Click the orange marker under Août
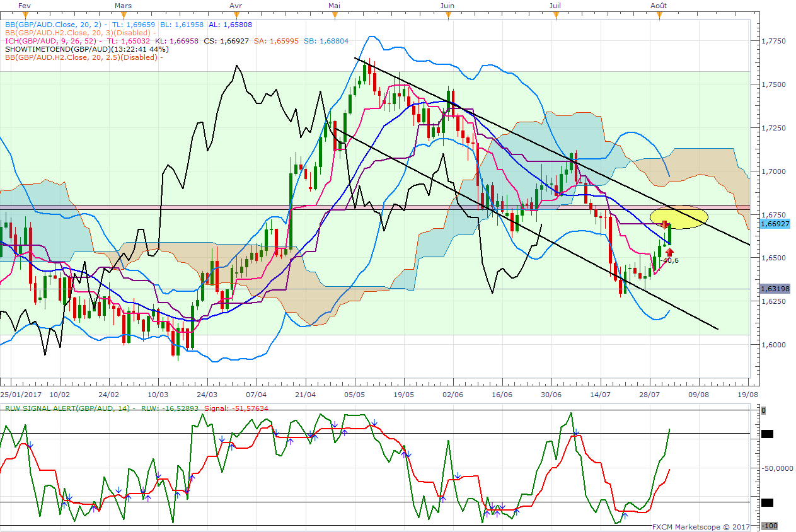 (659, 14)
